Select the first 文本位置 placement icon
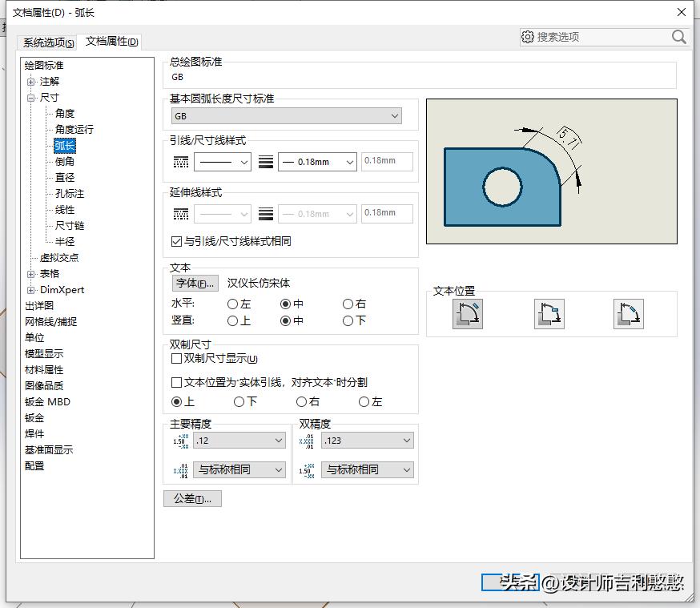Viewport: 700px width, 608px height. (469, 314)
